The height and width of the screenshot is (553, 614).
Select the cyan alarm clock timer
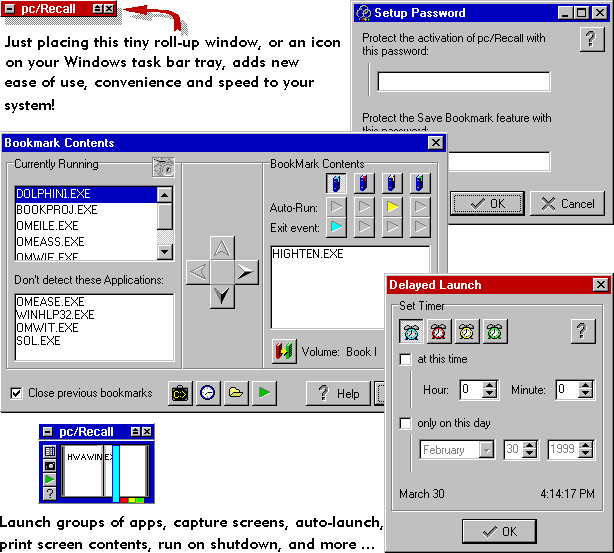coord(411,331)
